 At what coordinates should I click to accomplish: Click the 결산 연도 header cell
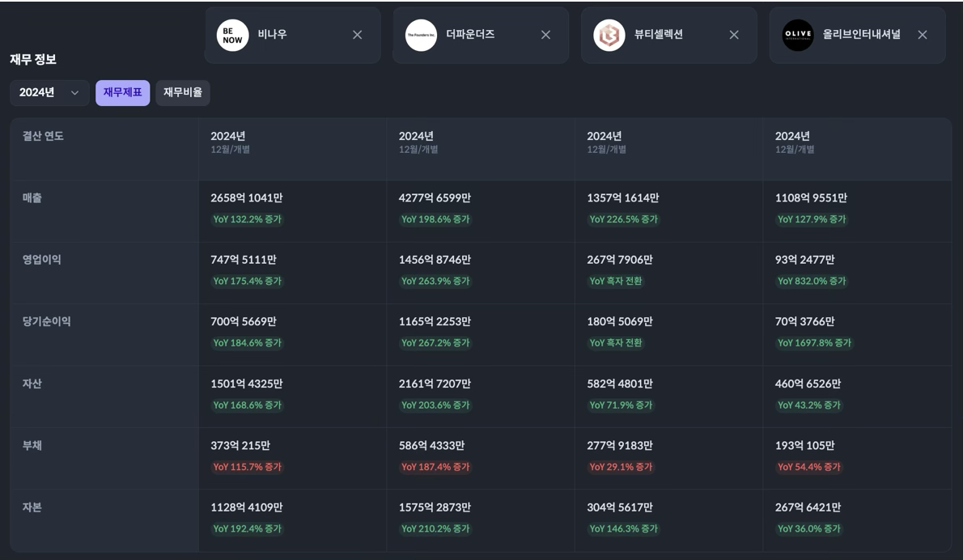[x=43, y=136]
